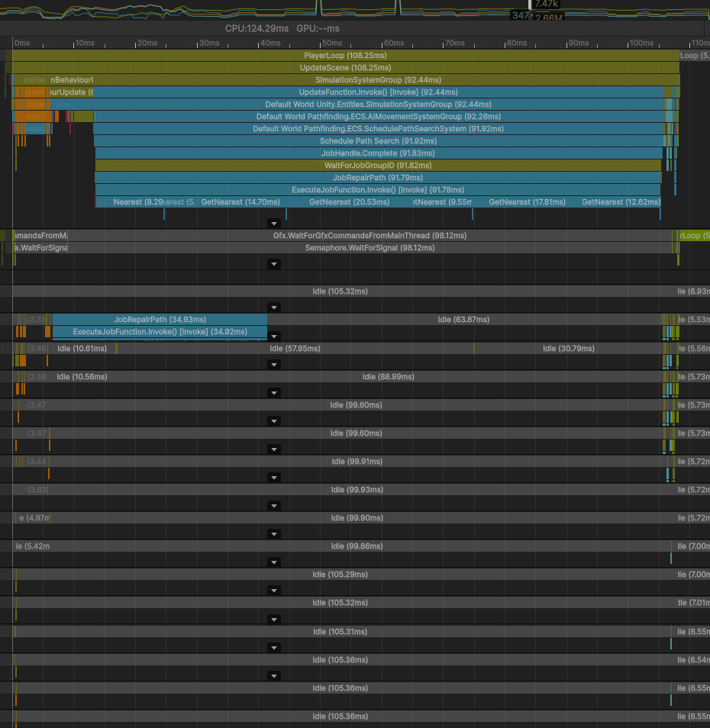The width and height of the screenshot is (710, 728).
Task: Toggle expander under Idle (105.29ms) thread
Action: pyautogui.click(x=274, y=590)
